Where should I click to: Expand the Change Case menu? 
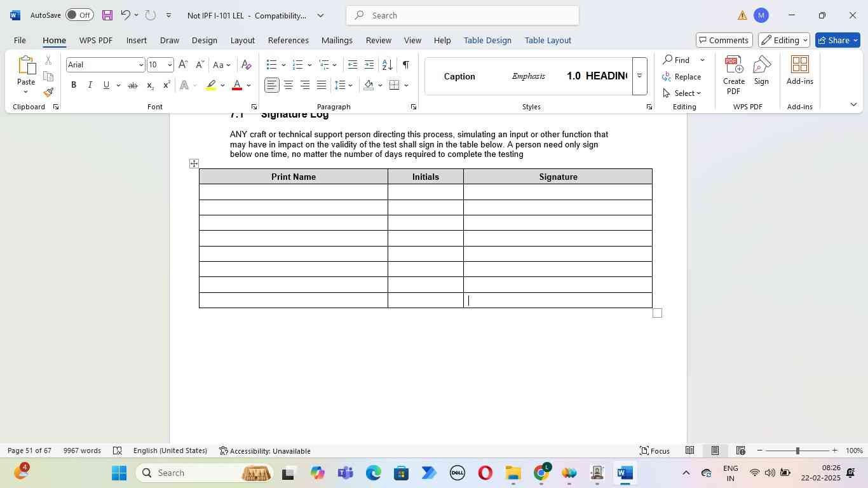[x=222, y=65]
